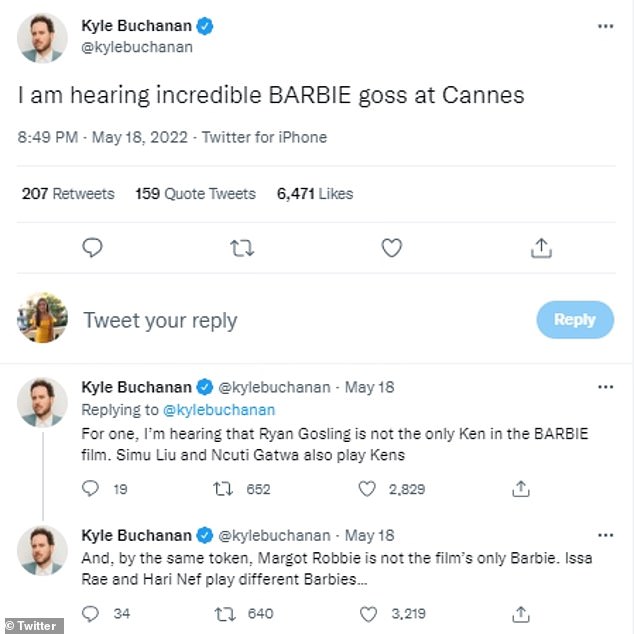Retweet the main Cannes tweet

(x=242, y=247)
